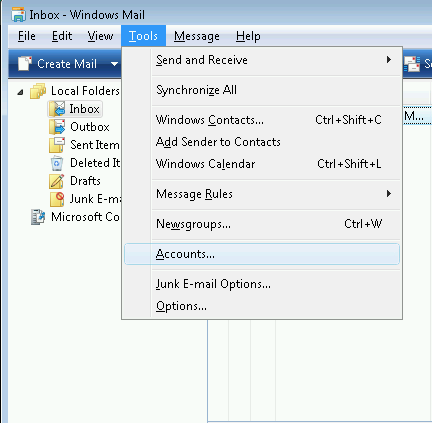Viewport: 432px width, 423px height.
Task: Click the Sent Items folder icon
Action: (x=57, y=145)
